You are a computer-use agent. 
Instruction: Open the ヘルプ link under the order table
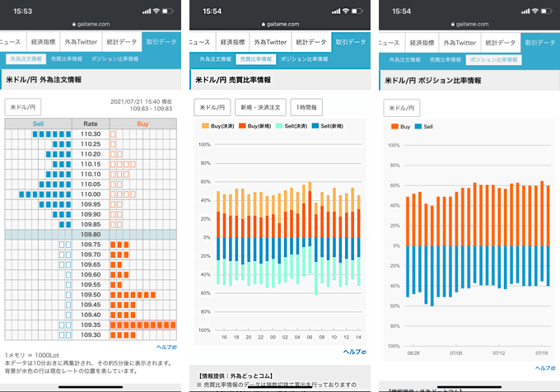pyautogui.click(x=166, y=347)
